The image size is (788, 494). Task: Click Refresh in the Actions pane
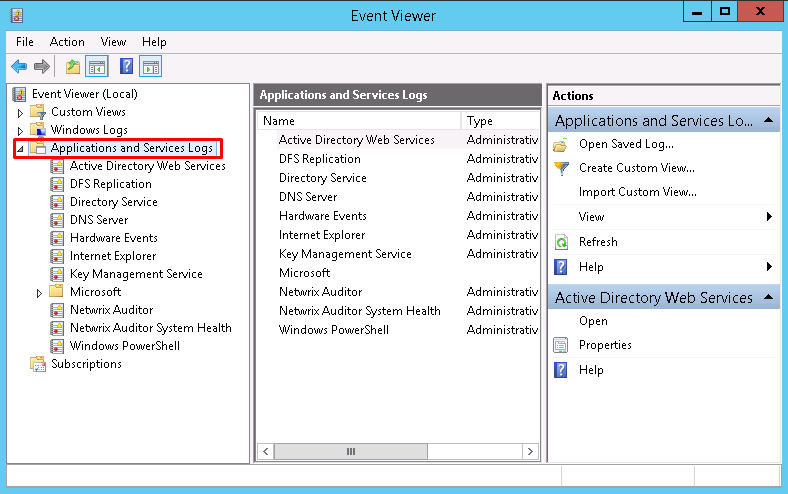pos(598,242)
